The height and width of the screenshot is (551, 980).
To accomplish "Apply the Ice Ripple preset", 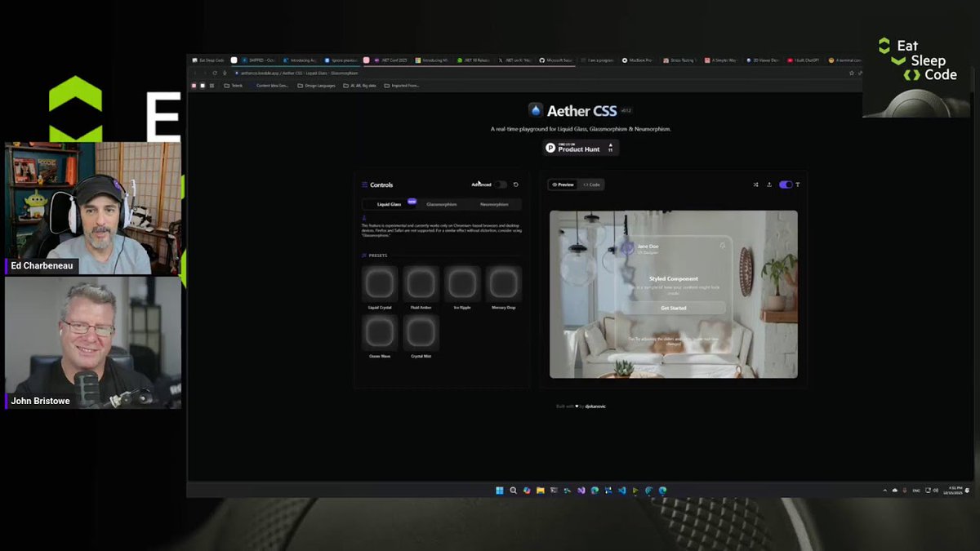I will pyautogui.click(x=462, y=284).
